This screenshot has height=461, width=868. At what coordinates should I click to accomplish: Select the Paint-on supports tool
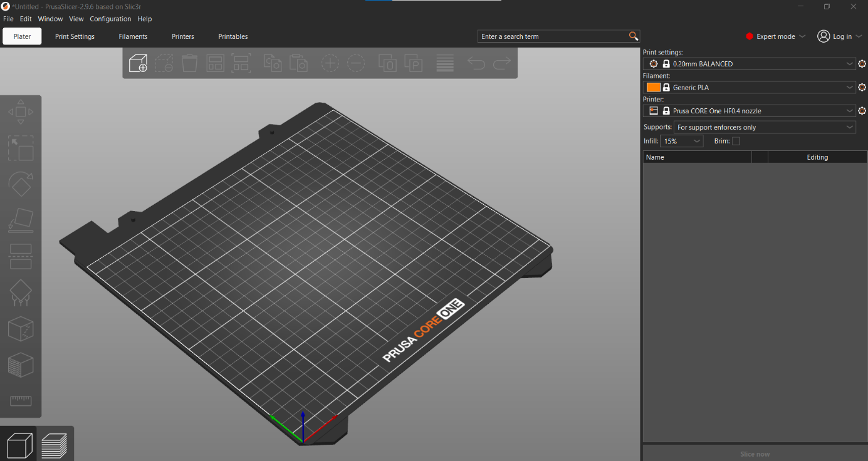[x=21, y=293]
